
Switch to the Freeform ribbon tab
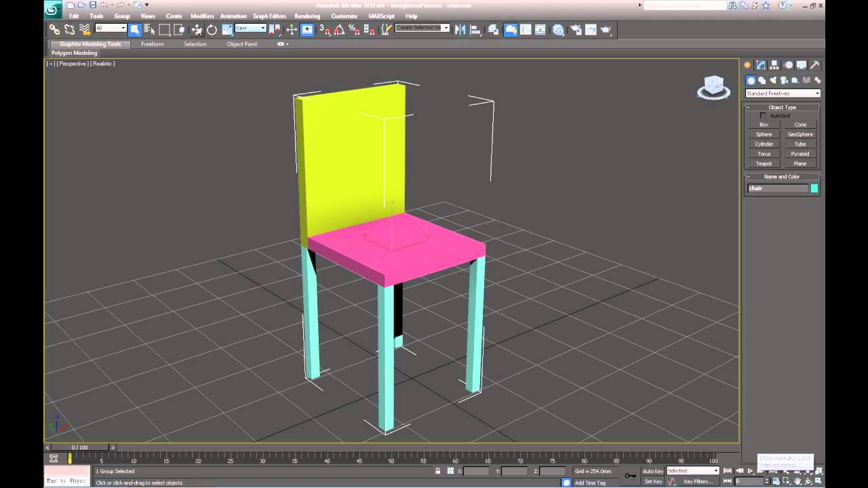[152, 44]
